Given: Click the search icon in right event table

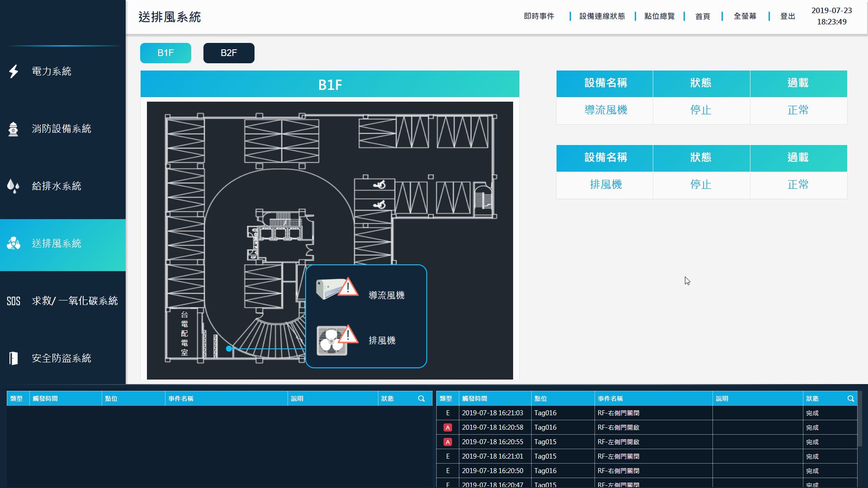Looking at the screenshot, I should pos(851,399).
